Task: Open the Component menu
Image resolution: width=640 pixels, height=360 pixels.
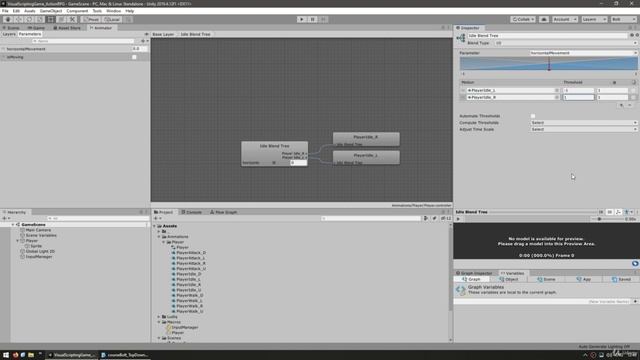Action: point(77,11)
